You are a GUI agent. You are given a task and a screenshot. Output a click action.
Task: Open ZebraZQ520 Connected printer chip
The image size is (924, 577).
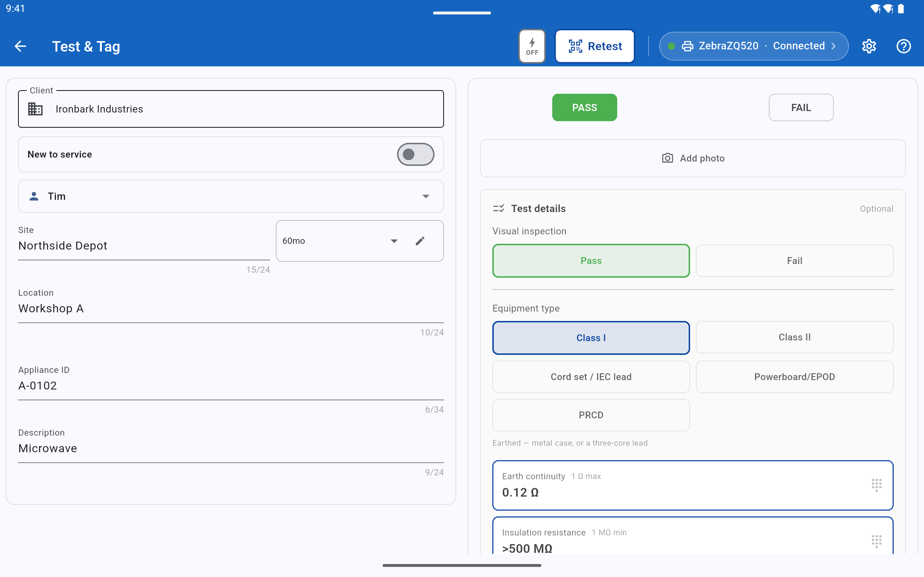[x=754, y=46]
